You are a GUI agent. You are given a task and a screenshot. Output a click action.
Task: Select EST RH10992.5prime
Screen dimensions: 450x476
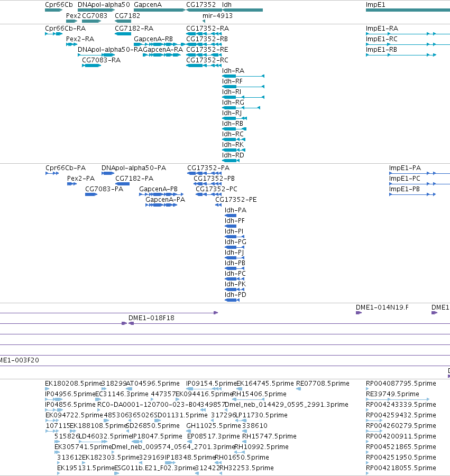click(x=261, y=447)
